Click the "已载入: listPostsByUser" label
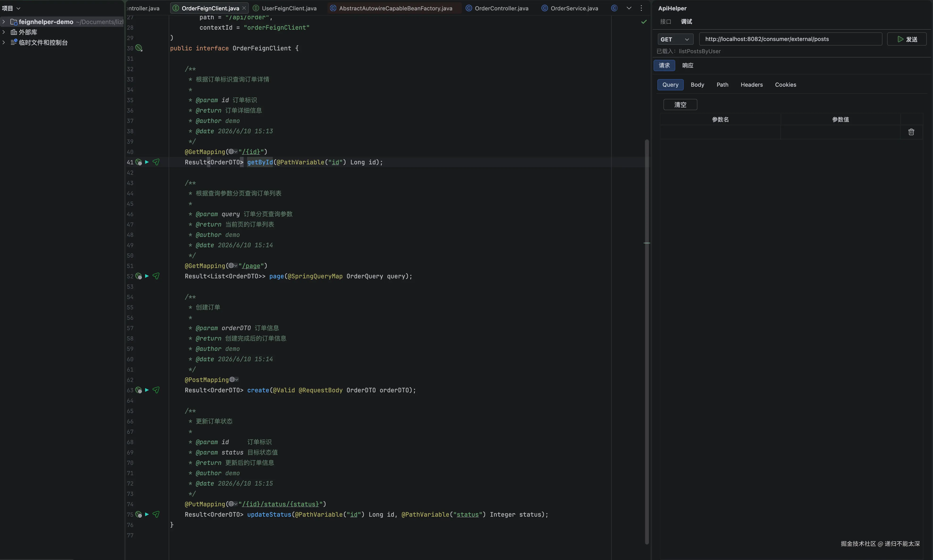933x560 pixels. tap(688, 51)
